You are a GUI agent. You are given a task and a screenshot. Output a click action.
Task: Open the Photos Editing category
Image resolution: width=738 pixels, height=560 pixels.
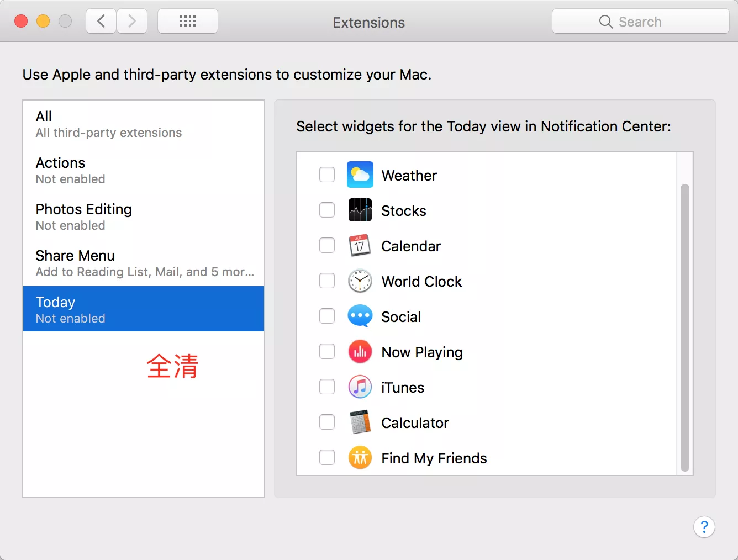pos(144,216)
